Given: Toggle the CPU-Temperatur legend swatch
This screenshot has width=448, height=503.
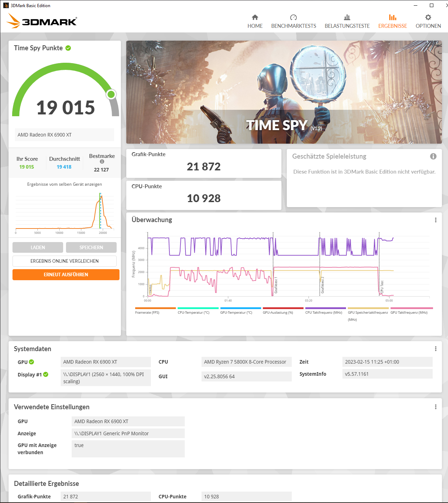Looking at the screenshot, I should point(198,308).
